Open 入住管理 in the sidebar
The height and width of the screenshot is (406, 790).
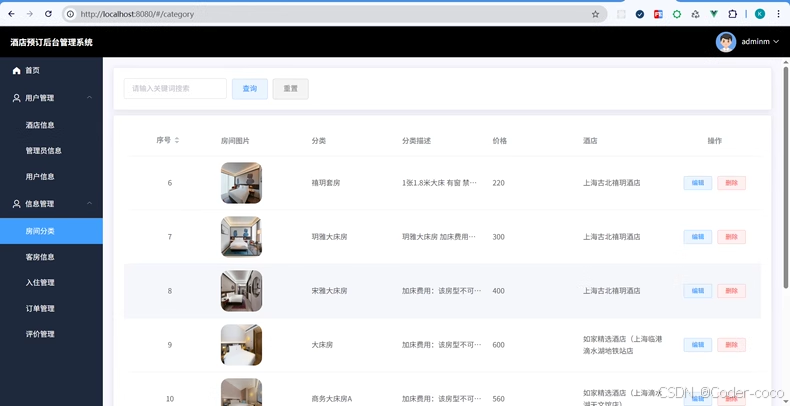click(x=51, y=283)
